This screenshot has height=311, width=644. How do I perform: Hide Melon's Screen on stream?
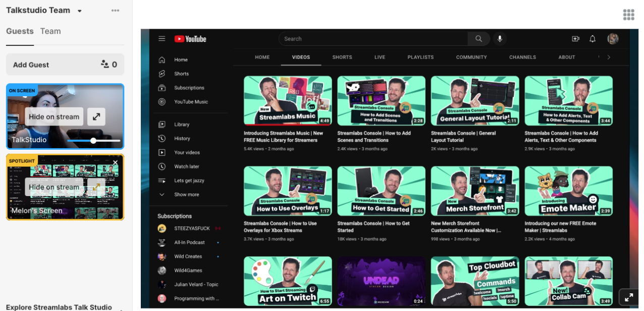pyautogui.click(x=54, y=187)
